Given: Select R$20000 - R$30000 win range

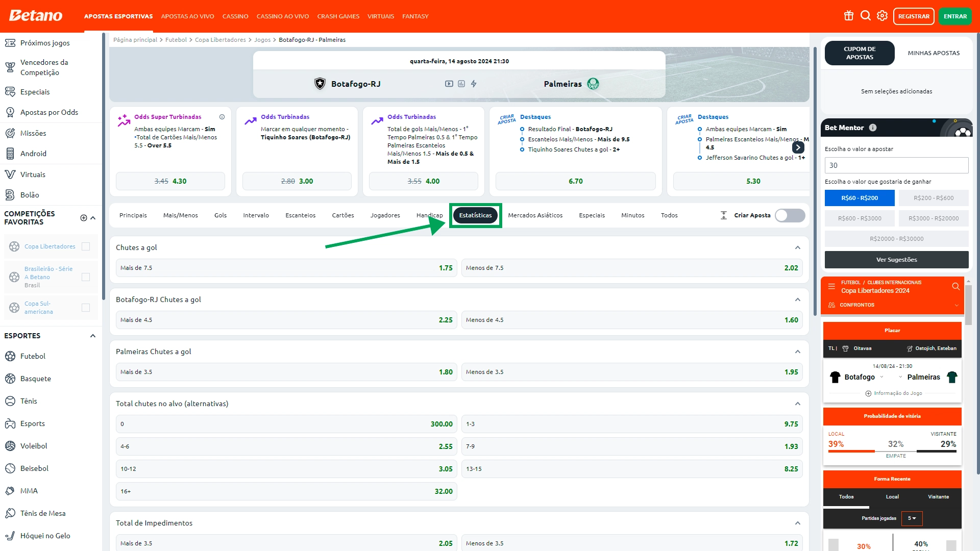Looking at the screenshot, I should pos(897,239).
